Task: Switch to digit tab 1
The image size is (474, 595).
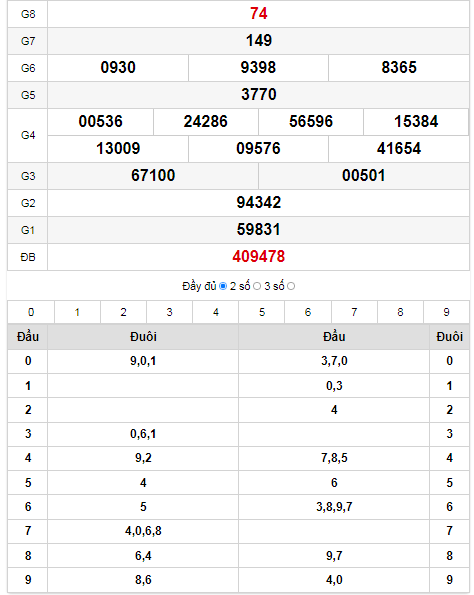Action: [77, 312]
